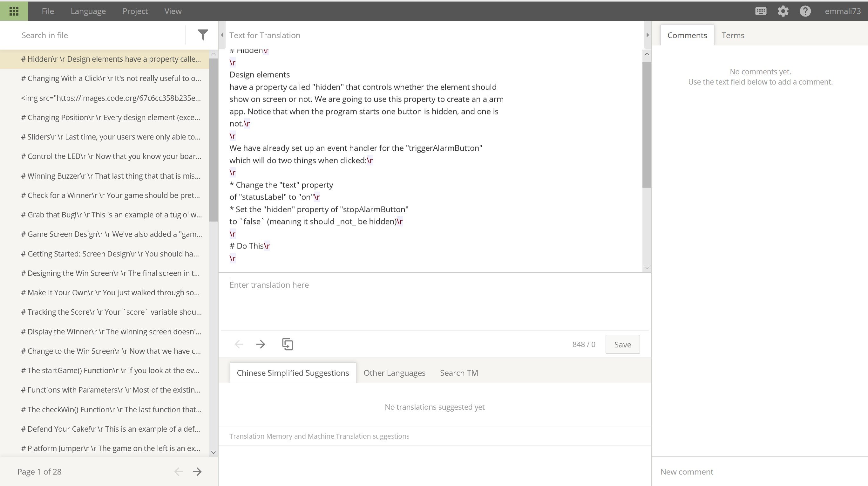The image size is (868, 486).
Task: Select the Search TM tab
Action: click(459, 373)
